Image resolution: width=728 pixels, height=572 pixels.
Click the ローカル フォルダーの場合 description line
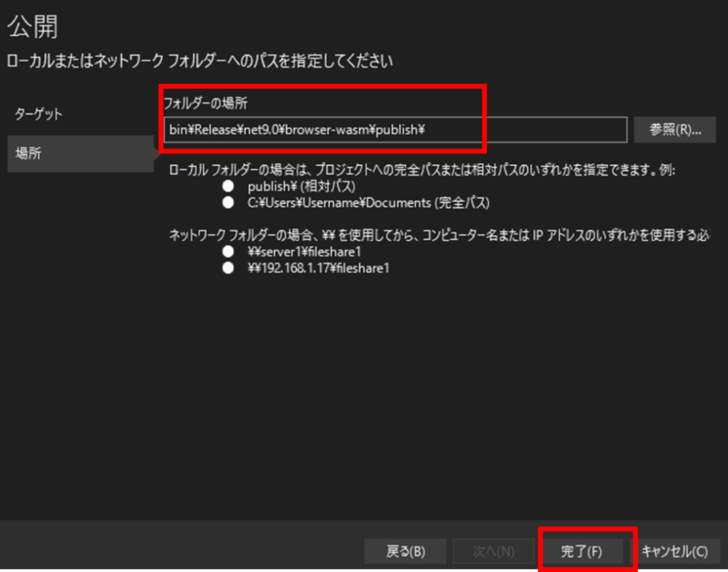[x=421, y=171]
